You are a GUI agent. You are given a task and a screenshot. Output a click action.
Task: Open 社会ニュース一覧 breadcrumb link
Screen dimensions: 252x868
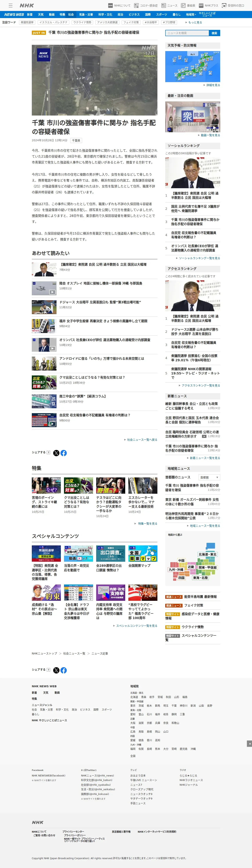74,654
